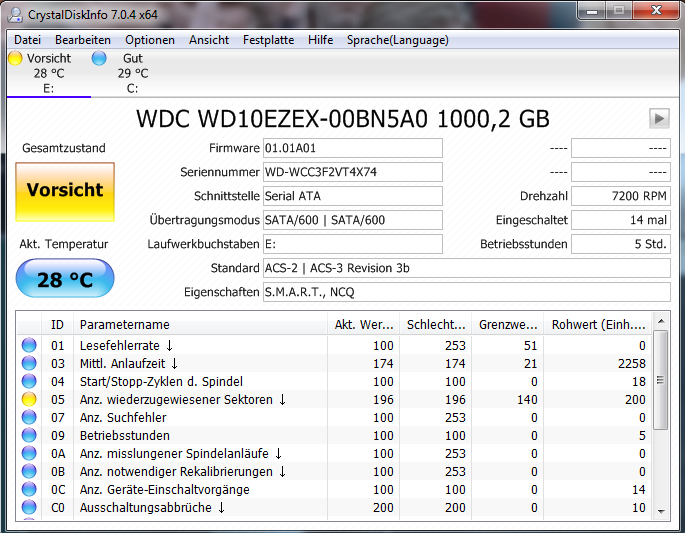This screenshot has width=685, height=533.
Task: Open the Hilfe menu
Action: point(320,40)
